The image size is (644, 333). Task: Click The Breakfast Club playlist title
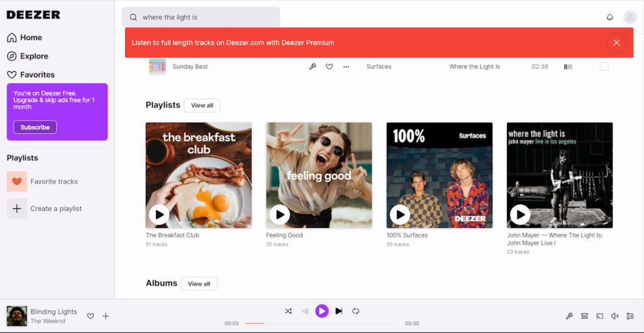172,235
